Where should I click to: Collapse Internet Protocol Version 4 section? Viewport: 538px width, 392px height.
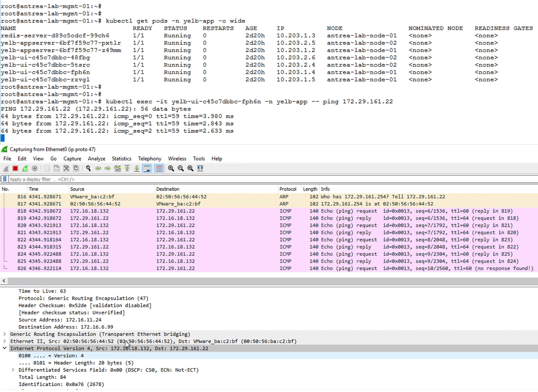coord(5,348)
